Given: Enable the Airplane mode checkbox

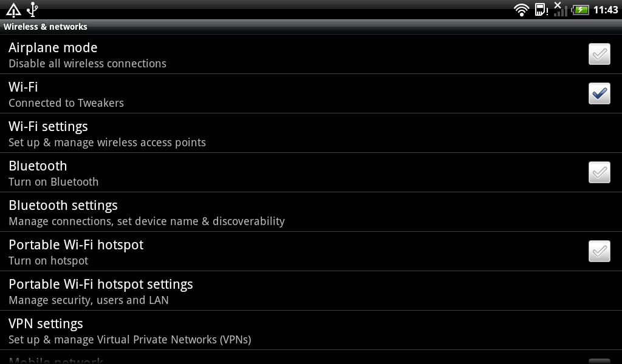Looking at the screenshot, I should tap(600, 55).
